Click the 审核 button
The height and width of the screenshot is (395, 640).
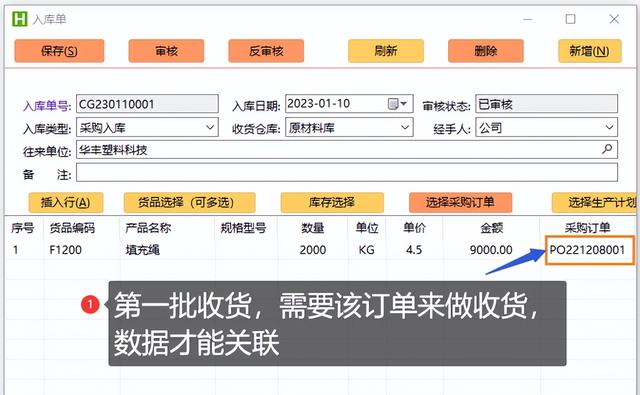click(167, 51)
